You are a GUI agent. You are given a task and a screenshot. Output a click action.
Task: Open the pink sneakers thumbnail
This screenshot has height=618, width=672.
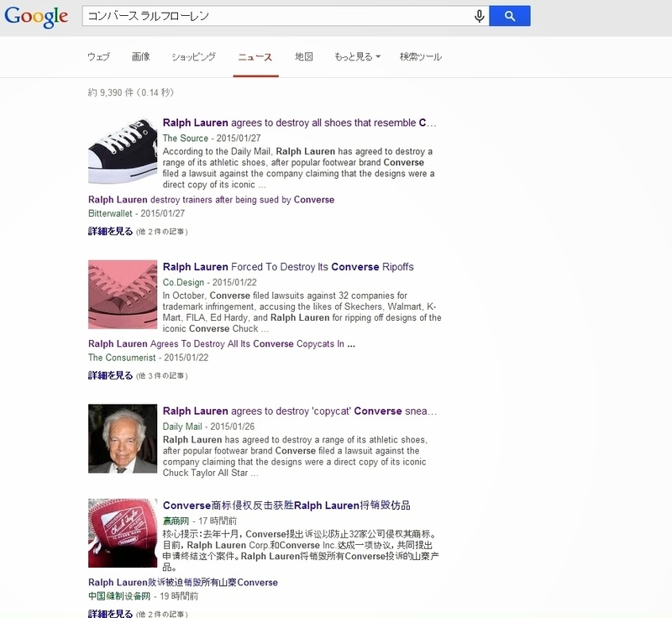(123, 294)
